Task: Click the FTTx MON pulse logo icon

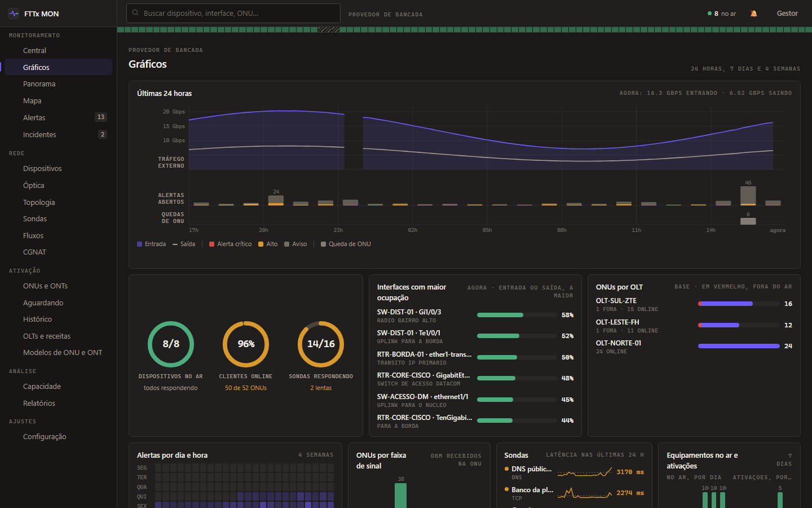Action: coord(14,14)
